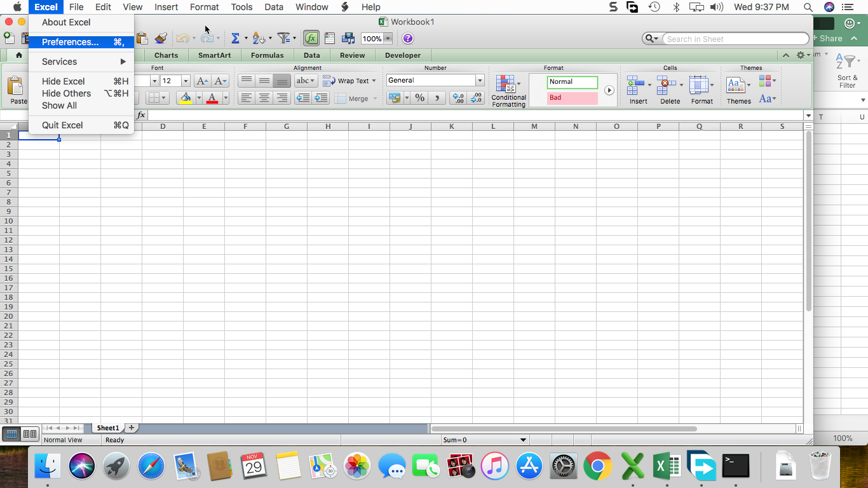Open the Data ribbon tab
Screen dimensions: 868x488
click(312, 55)
